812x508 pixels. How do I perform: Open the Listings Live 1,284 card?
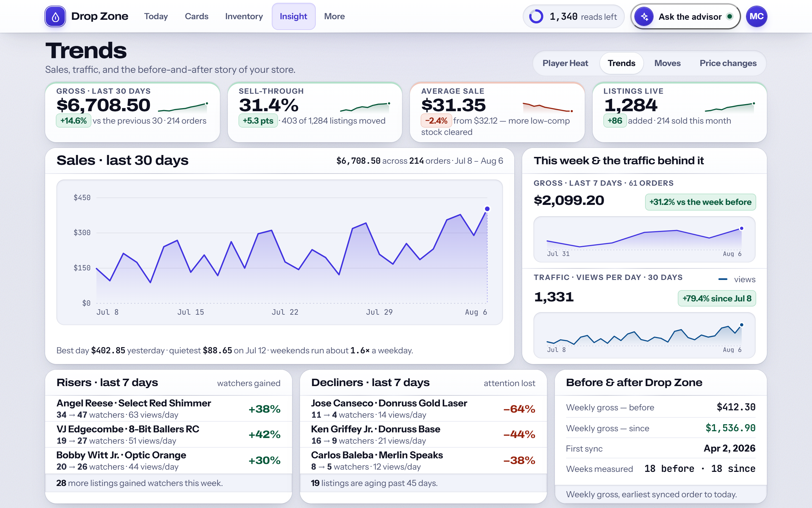pos(679,112)
